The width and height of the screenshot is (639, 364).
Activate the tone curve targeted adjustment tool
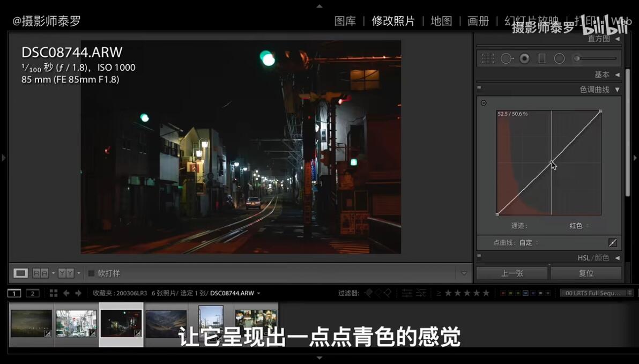(x=484, y=103)
